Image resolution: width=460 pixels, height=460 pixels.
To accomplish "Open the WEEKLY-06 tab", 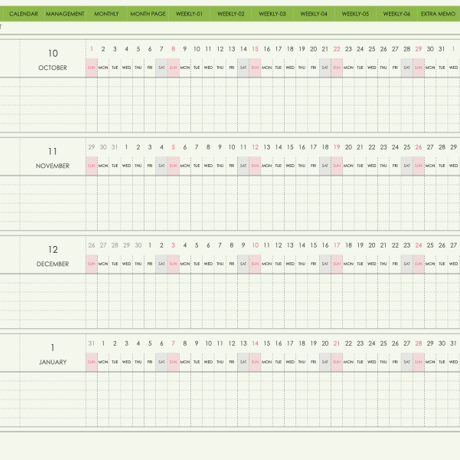I will click(396, 14).
